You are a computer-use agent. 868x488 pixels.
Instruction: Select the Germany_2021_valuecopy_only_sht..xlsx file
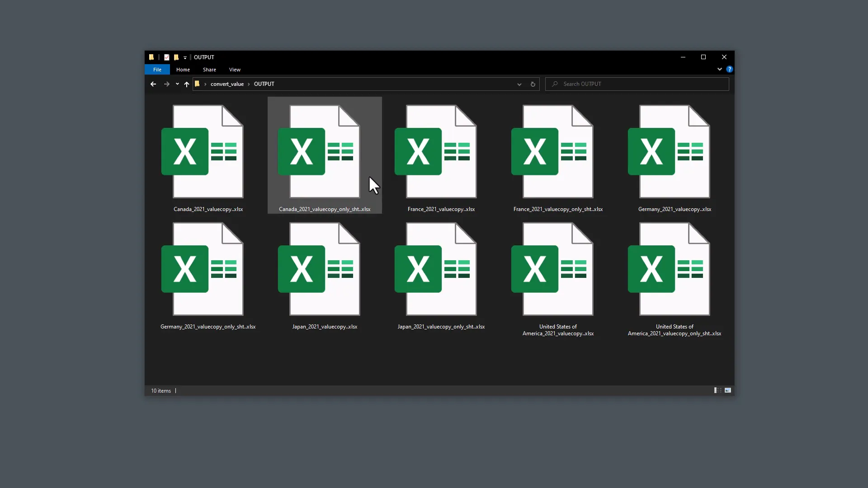click(208, 269)
